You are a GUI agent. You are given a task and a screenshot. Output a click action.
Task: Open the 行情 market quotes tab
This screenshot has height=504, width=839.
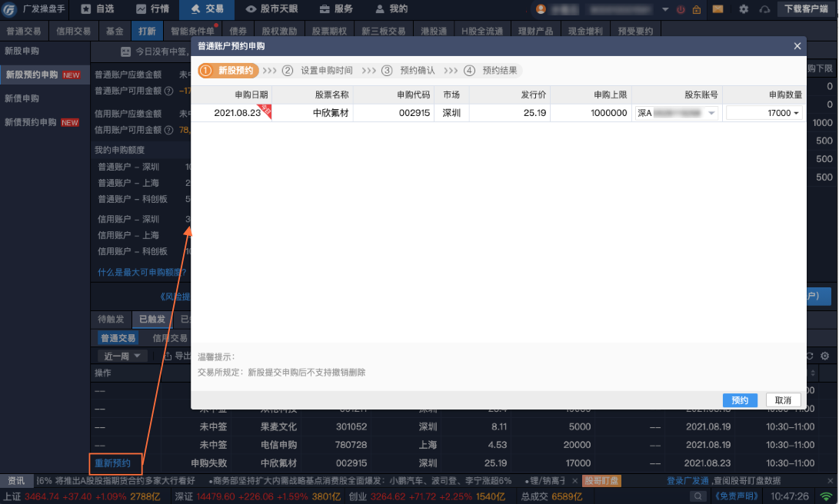pos(152,9)
